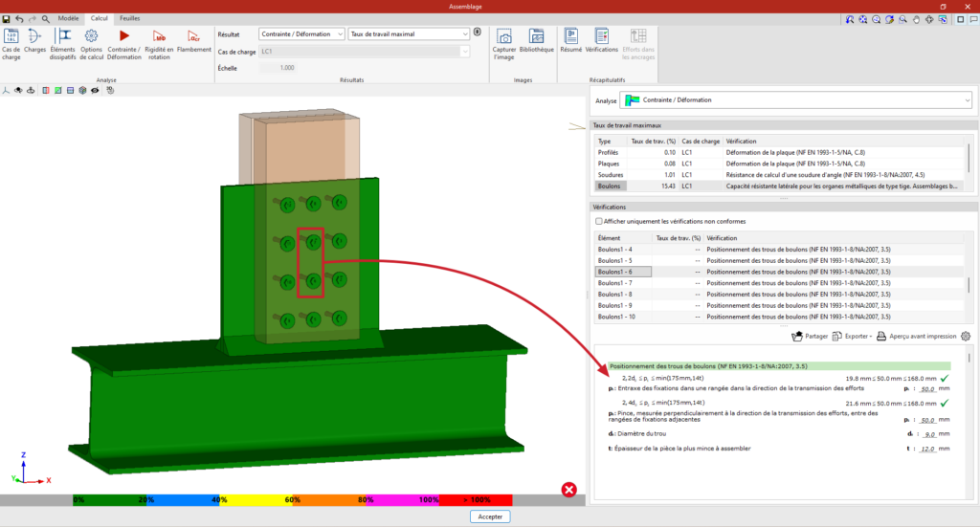The image size is (980, 527).
Task: Click the red >100% legend swatch
Action: 476,500
